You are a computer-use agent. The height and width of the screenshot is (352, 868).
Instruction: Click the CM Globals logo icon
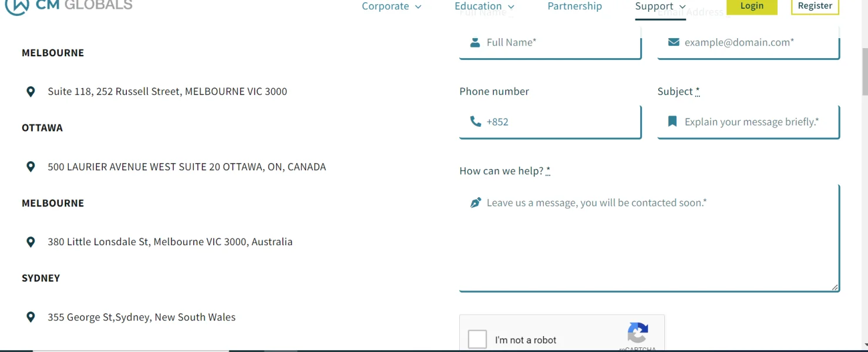16,6
